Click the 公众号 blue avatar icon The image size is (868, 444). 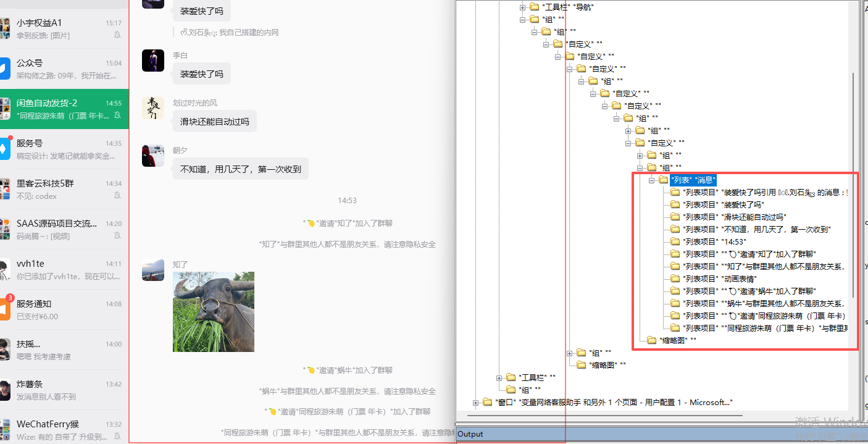coord(4,69)
